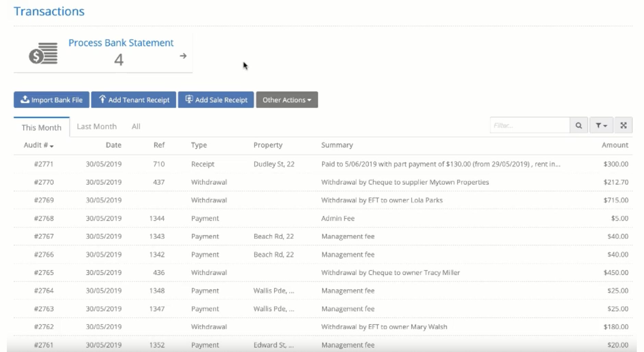Click 'Withdrawal by Cheque to owner Tracy Miller'
The height and width of the screenshot is (352, 644).
pos(390,273)
